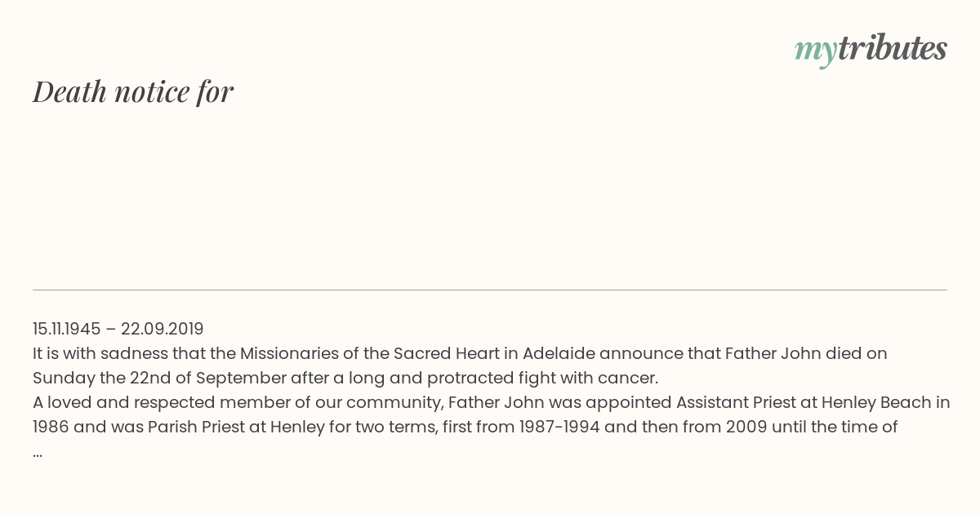The width and height of the screenshot is (980, 514).
Task: Click the horizontal divider line
Action: click(490, 290)
